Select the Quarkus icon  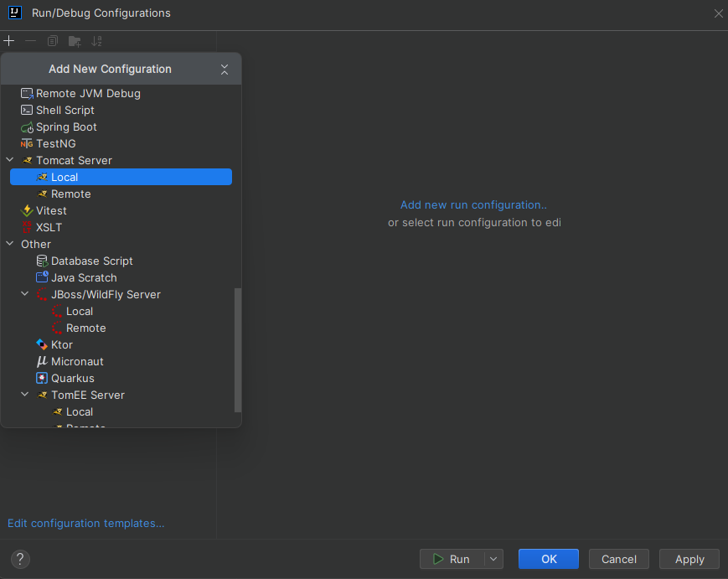[42, 379]
